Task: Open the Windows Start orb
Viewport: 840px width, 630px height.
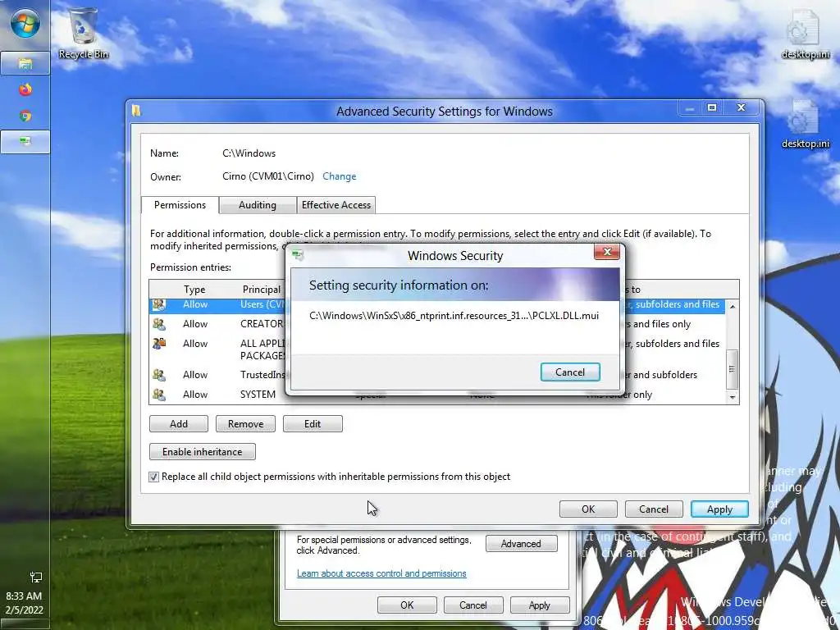Action: [25, 24]
